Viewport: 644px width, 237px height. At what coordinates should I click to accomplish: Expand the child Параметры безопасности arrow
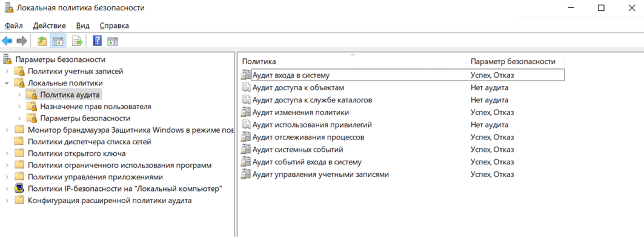point(19,118)
